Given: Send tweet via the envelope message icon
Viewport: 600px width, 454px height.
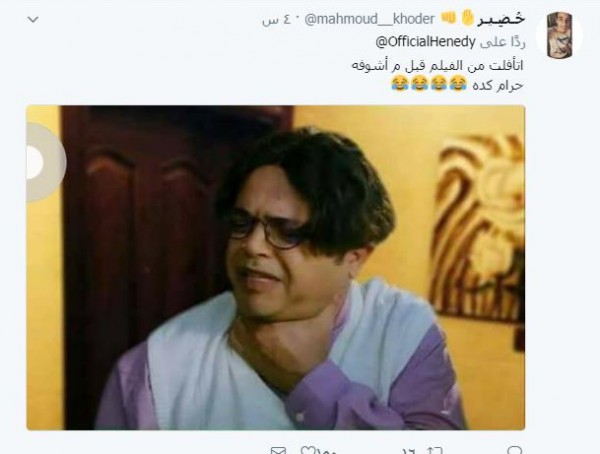Looking at the screenshot, I should (278, 451).
